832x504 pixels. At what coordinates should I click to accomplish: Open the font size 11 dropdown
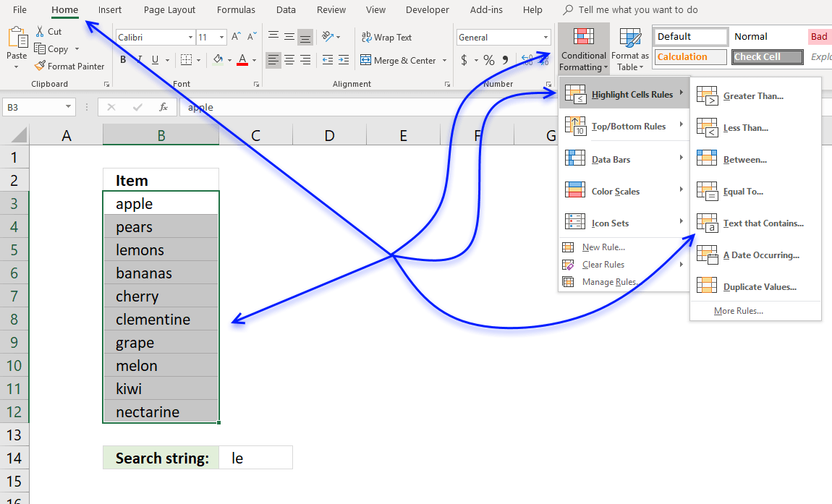coord(222,37)
